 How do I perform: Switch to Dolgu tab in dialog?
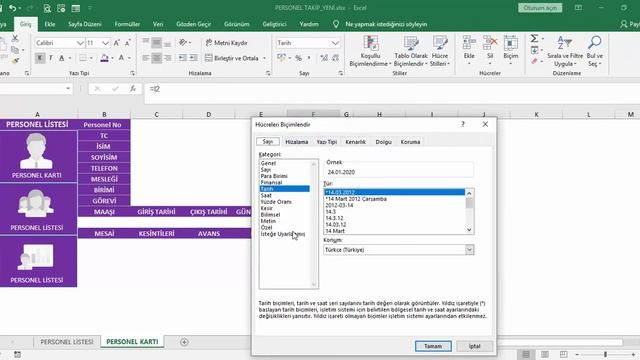pyautogui.click(x=383, y=142)
